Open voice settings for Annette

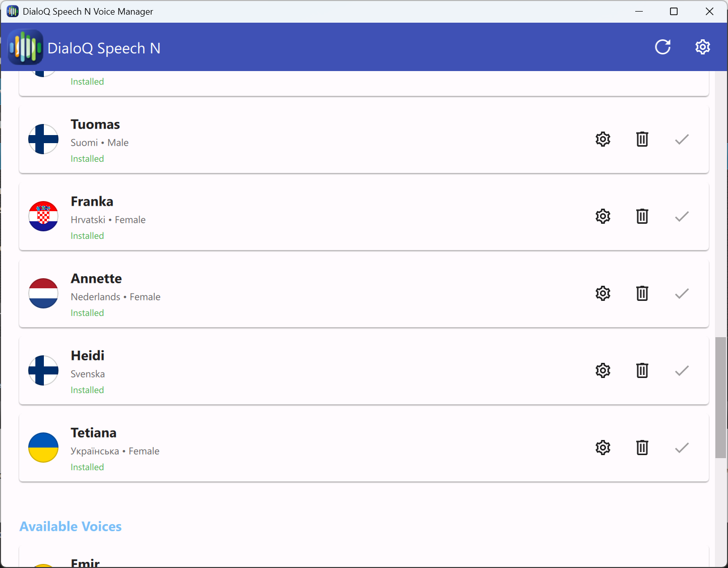[603, 293]
